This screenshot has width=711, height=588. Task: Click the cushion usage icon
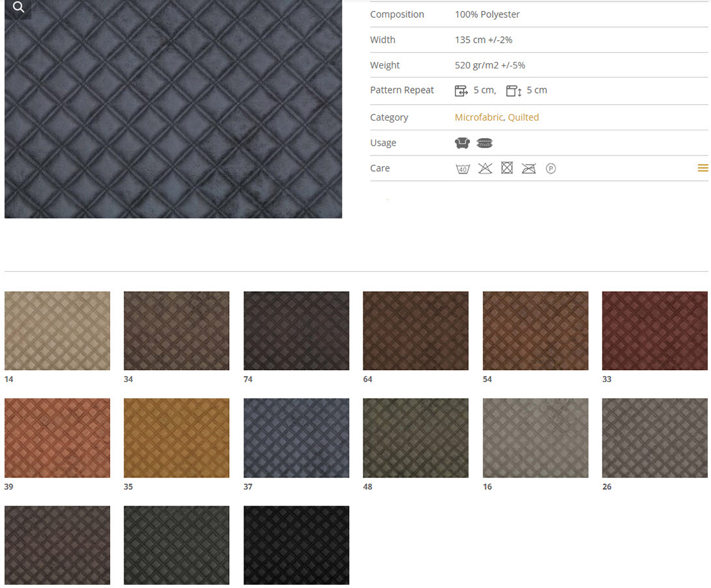coord(485,143)
